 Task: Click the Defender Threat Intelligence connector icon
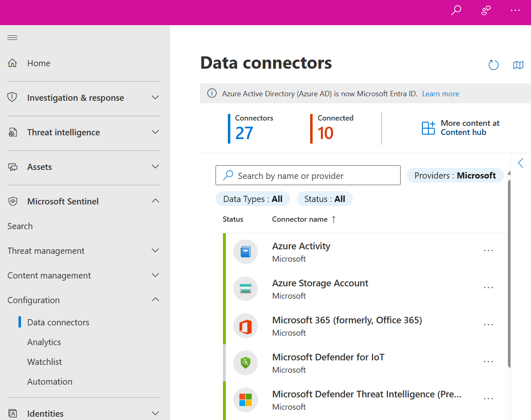(246, 400)
